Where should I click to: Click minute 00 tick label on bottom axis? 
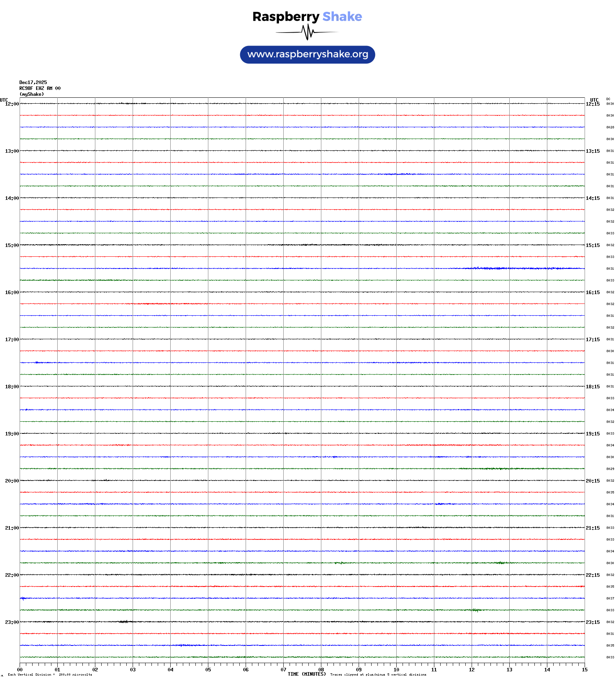[20, 670]
